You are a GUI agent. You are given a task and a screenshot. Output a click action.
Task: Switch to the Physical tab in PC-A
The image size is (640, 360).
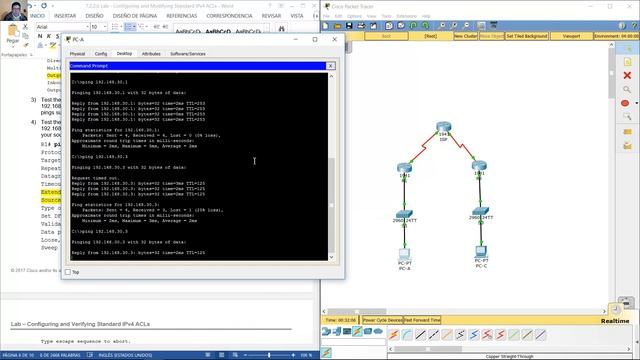(77, 53)
